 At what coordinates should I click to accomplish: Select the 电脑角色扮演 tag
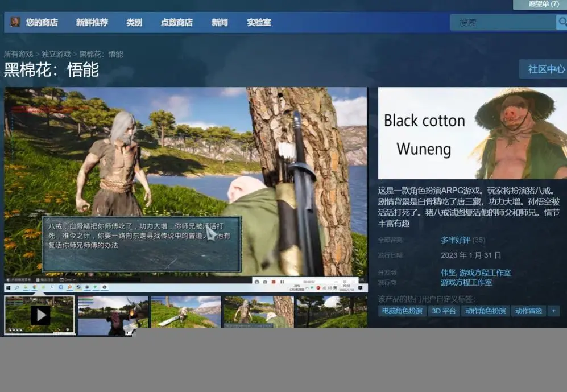click(x=402, y=311)
